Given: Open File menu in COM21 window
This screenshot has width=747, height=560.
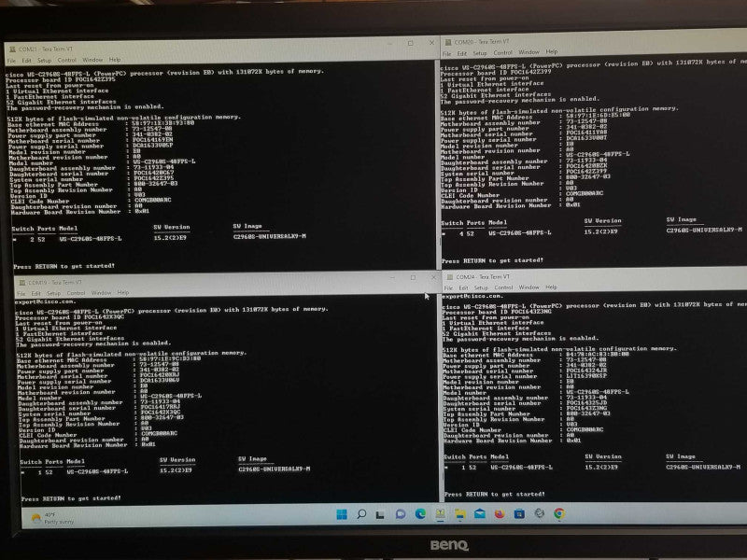Looking at the screenshot, I should [x=11, y=61].
